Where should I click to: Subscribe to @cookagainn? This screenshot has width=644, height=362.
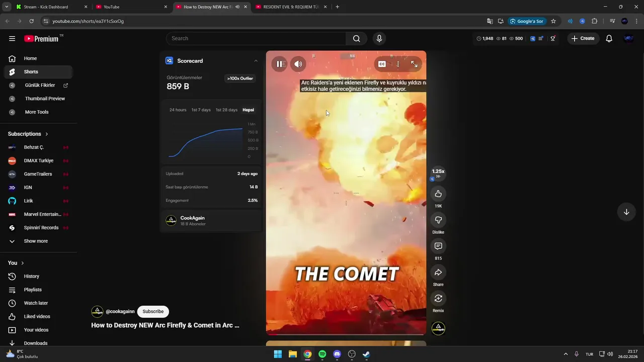point(153,311)
